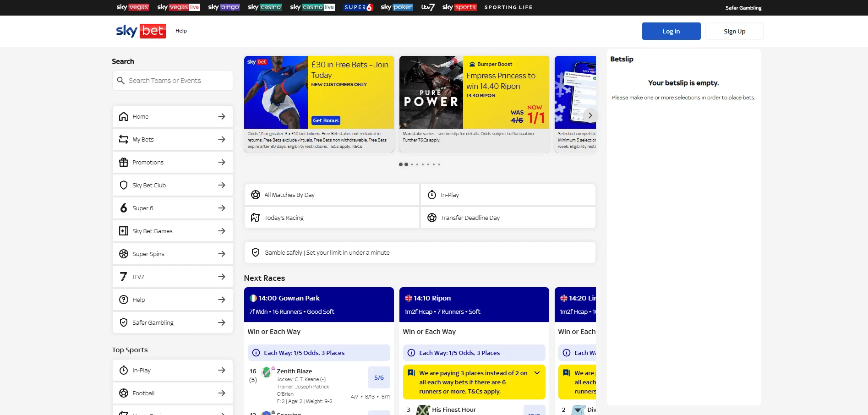Click the In-Play stopwatch icon under Top Sports
Screen dimensions: 868x415
(124, 370)
